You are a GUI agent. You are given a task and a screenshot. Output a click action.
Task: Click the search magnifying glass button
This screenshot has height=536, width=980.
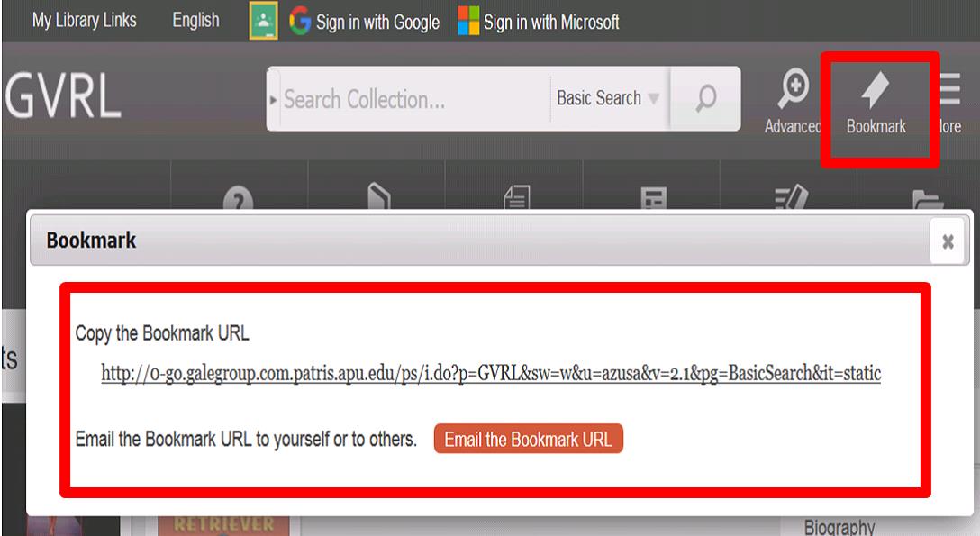(705, 99)
